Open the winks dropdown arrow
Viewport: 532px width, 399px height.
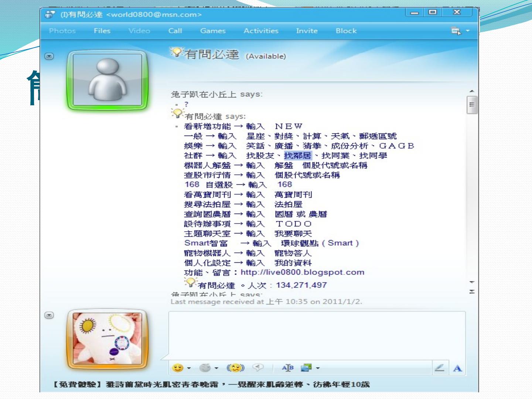point(216,368)
